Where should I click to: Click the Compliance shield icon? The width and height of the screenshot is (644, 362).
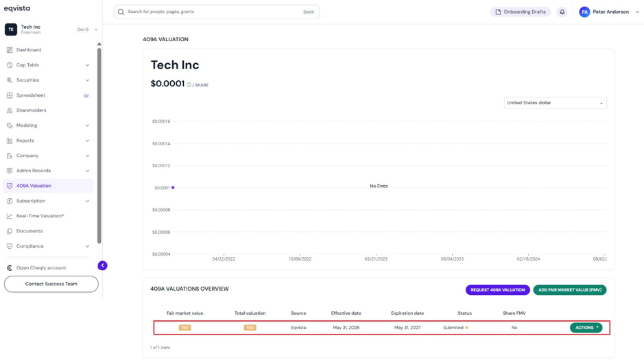10,246
